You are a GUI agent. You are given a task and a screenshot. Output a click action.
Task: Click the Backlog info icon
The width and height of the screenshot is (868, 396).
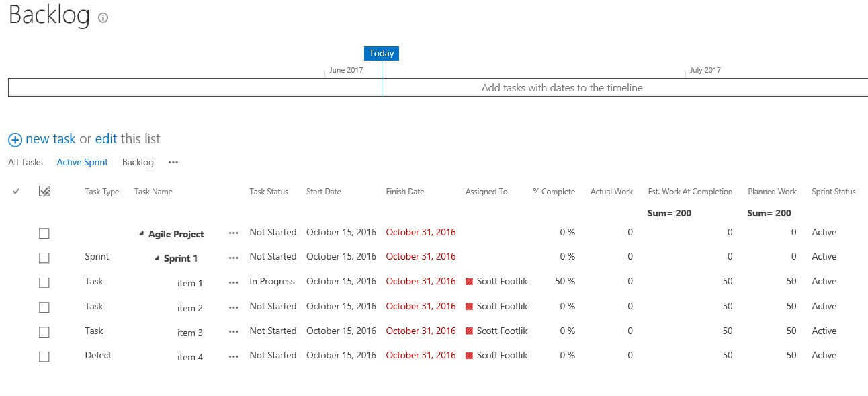[x=103, y=18]
